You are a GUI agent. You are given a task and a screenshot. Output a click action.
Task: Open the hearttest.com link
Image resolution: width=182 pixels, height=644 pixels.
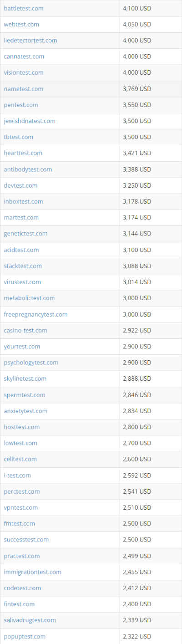(x=23, y=153)
